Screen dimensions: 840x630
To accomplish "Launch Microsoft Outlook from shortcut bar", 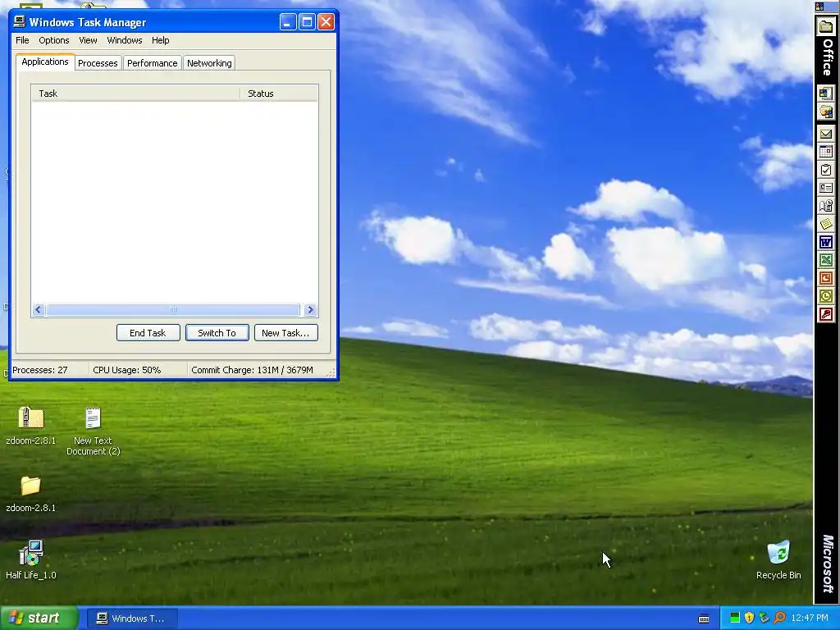I will (x=825, y=295).
